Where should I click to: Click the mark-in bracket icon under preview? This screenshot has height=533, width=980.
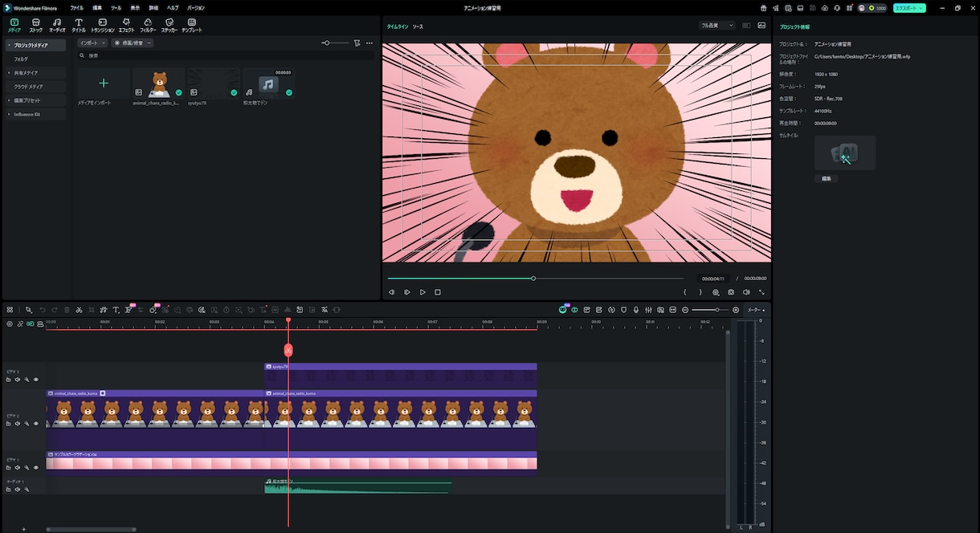point(685,292)
